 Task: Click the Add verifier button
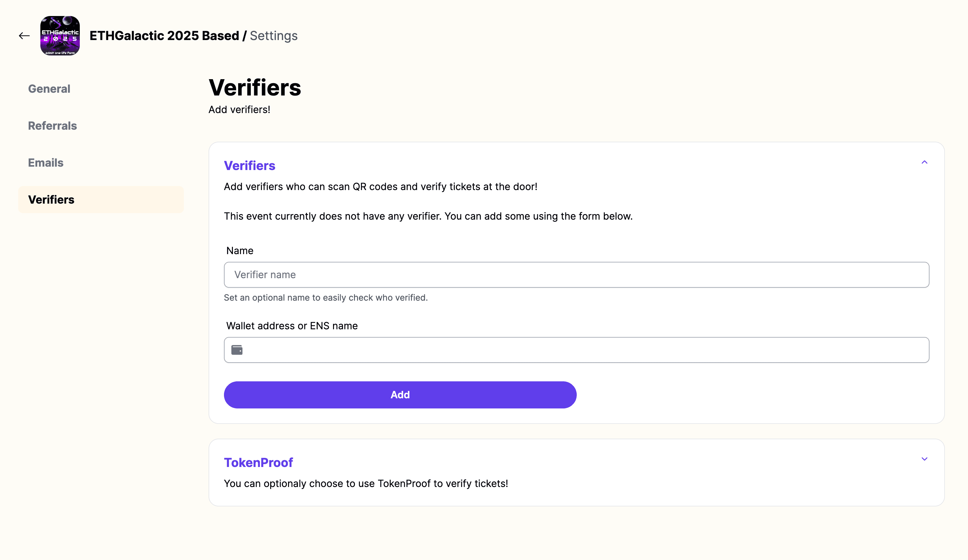(x=400, y=395)
